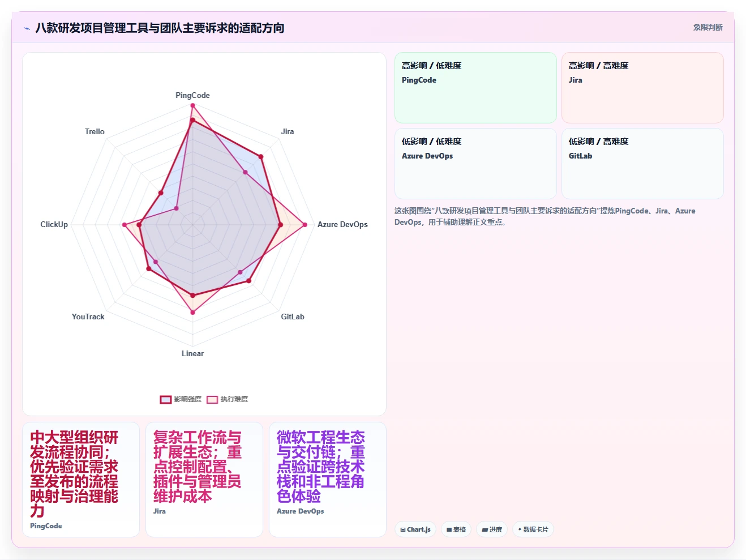Click the 影响强度 legend color box
Screen dimensions: 746x560
tap(165, 399)
